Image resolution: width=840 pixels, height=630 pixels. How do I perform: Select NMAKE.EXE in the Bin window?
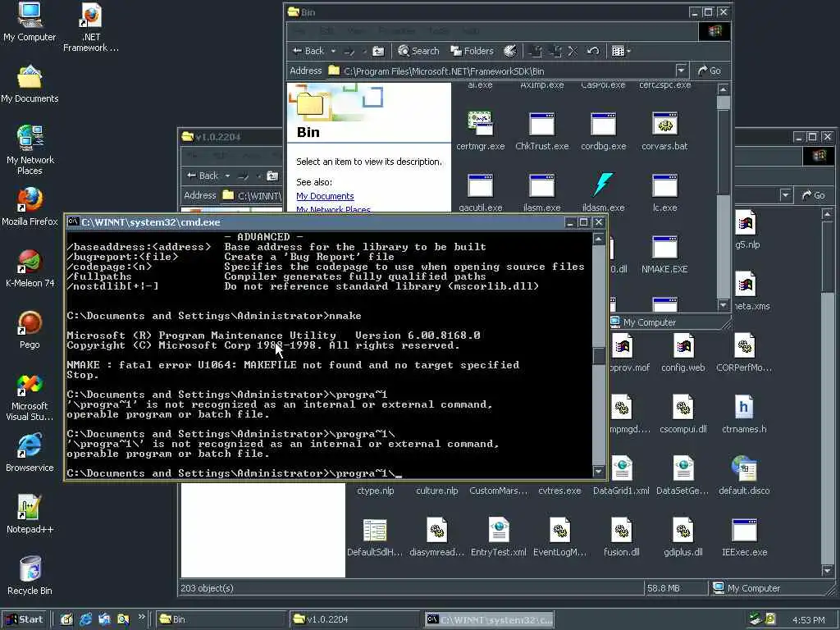pos(664,254)
